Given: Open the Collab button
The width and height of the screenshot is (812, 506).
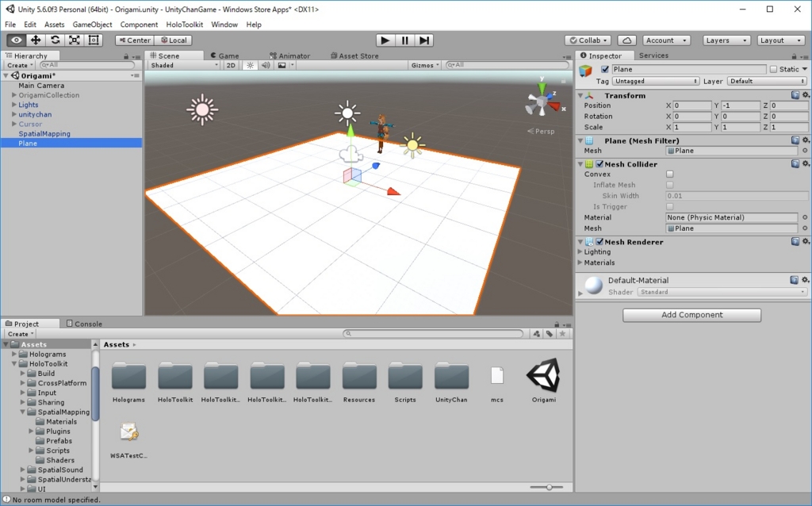Looking at the screenshot, I should [x=588, y=40].
